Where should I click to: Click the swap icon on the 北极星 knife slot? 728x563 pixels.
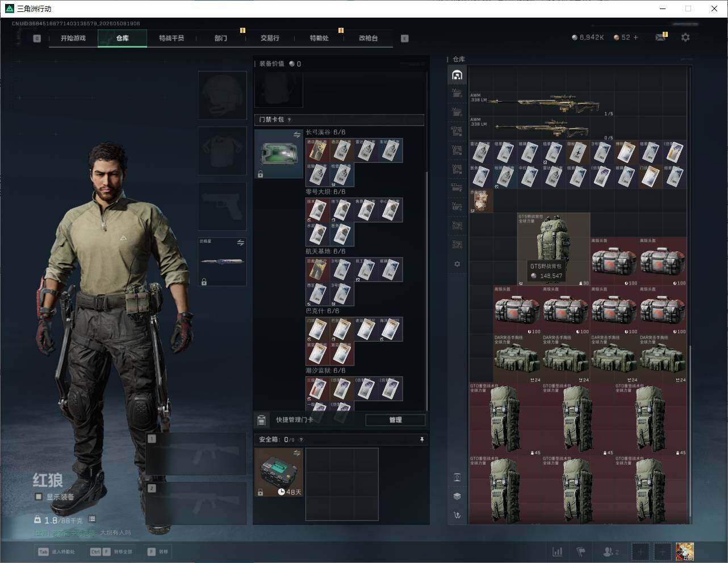[x=240, y=243]
